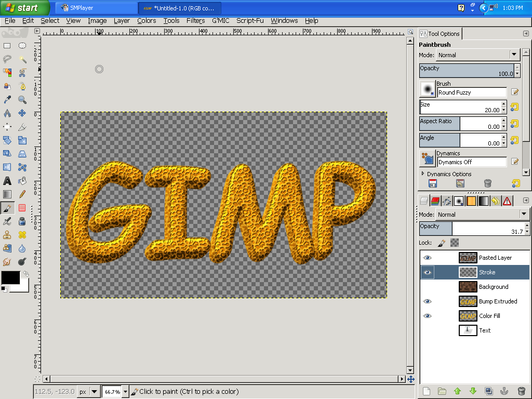The width and height of the screenshot is (532, 399).
Task: Select the Clone stamp tool
Action: pyautogui.click(x=7, y=235)
